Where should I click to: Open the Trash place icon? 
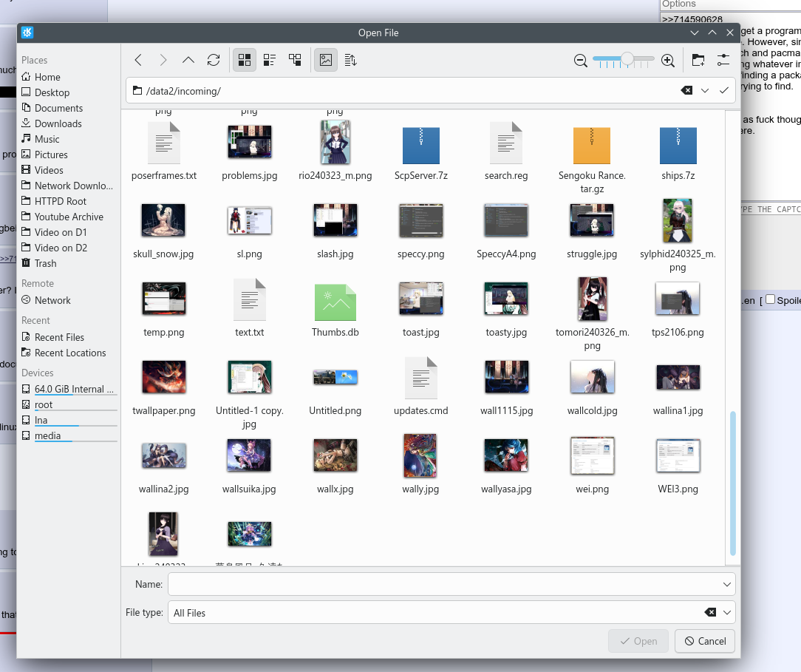[26, 263]
